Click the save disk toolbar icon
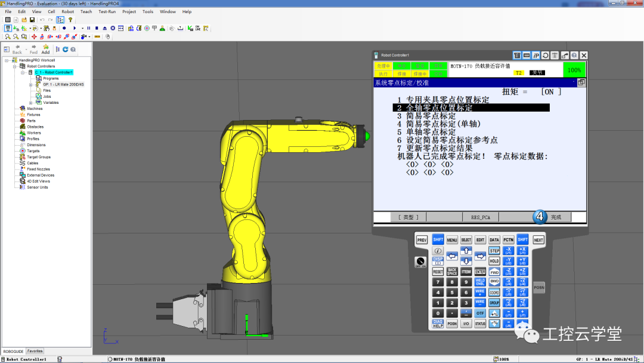 coord(32,20)
